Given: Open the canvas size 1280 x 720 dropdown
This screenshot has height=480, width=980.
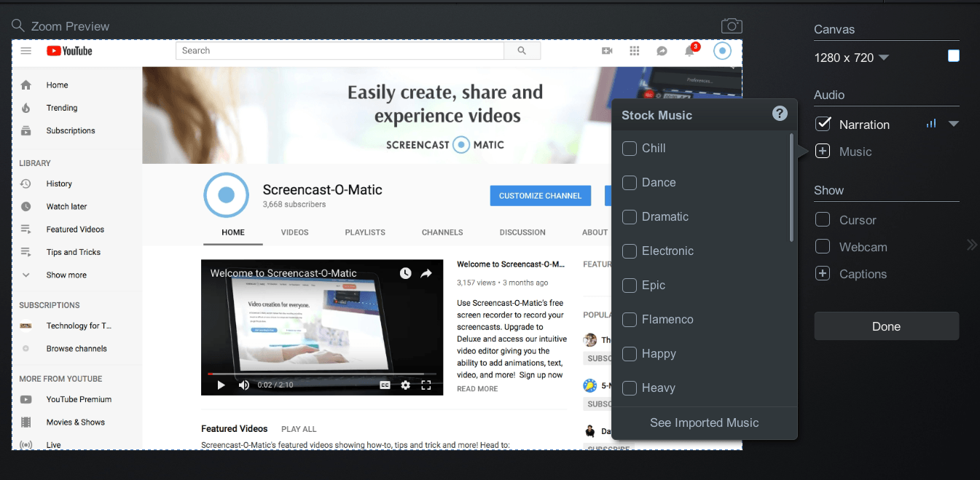Looking at the screenshot, I should [852, 58].
